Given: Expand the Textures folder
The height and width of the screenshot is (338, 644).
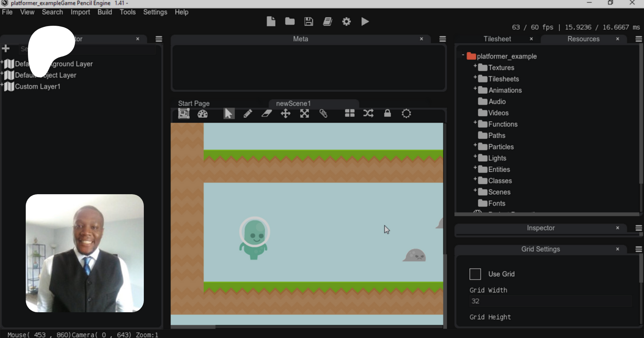Looking at the screenshot, I should tap(475, 66).
